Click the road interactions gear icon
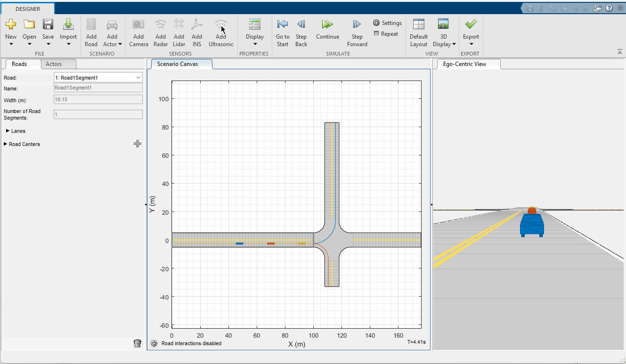Image resolution: width=626 pixels, height=364 pixels. point(154,343)
